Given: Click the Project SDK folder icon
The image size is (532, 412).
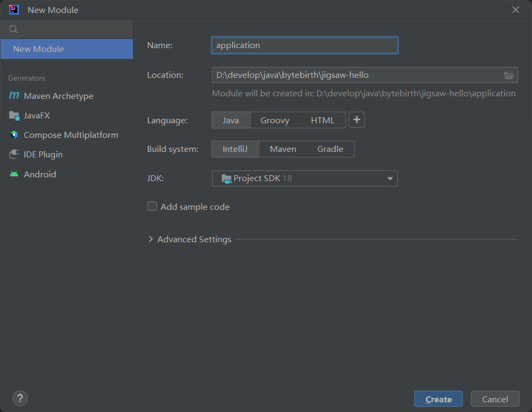Looking at the screenshot, I should coord(227,178).
